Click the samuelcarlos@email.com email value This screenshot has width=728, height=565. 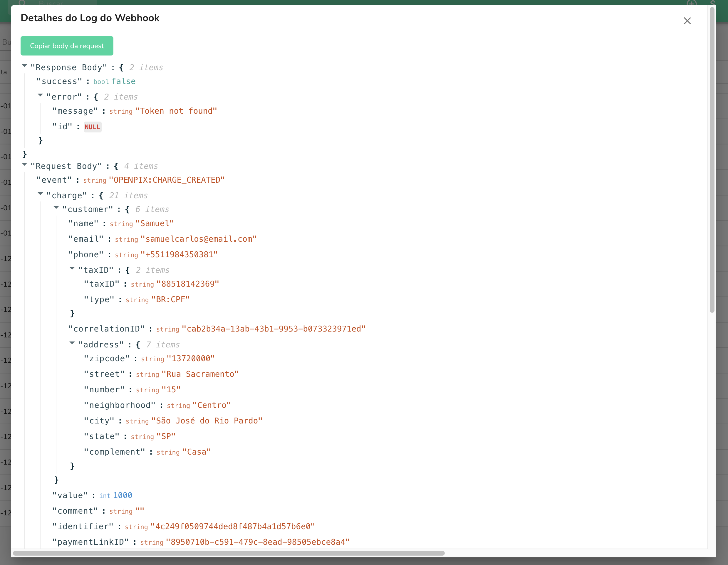[198, 239]
